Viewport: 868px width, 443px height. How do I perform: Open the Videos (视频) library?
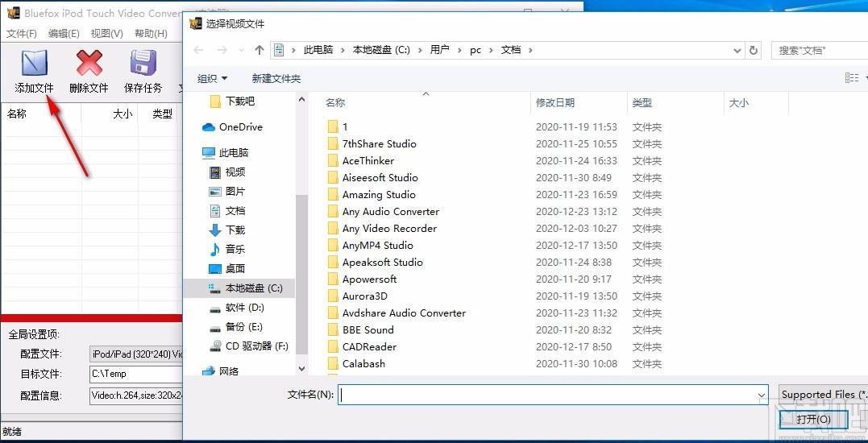point(227,172)
